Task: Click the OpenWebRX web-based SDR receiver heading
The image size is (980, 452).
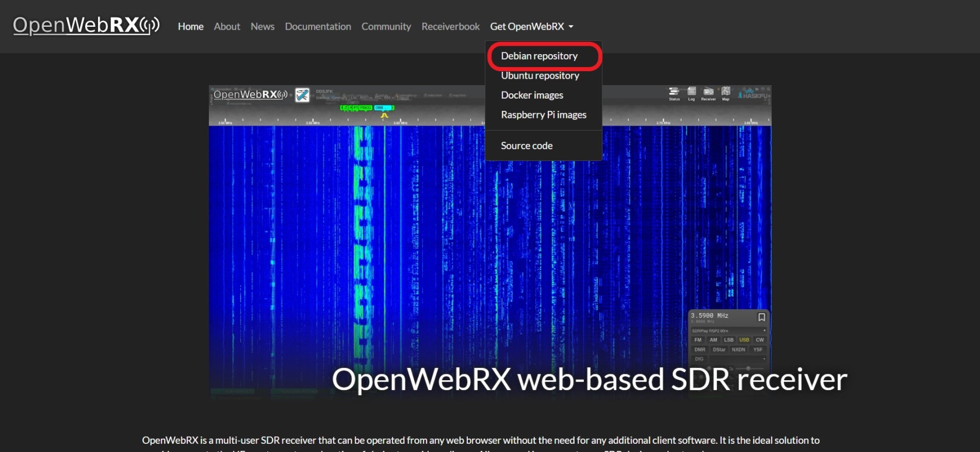Action: [589, 380]
